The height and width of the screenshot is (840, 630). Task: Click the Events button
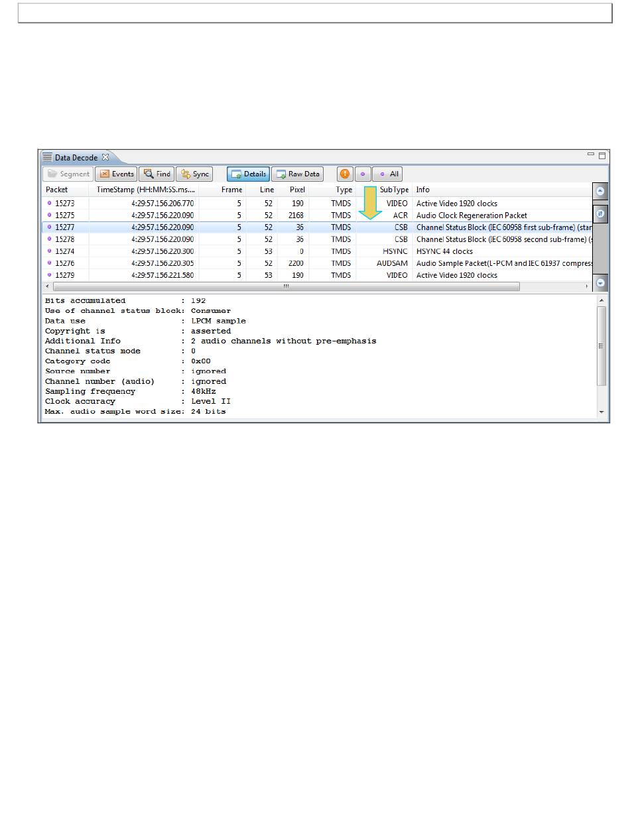pyautogui.click(x=116, y=174)
